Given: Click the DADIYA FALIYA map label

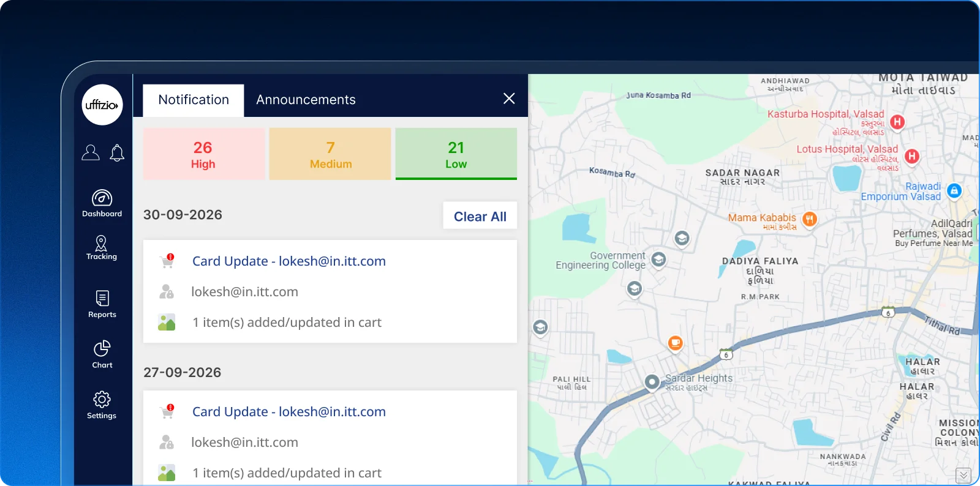Looking at the screenshot, I should pyautogui.click(x=760, y=271).
